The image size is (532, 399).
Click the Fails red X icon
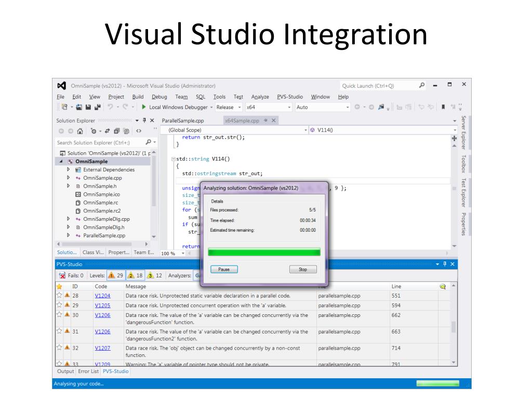pyautogui.click(x=62, y=275)
